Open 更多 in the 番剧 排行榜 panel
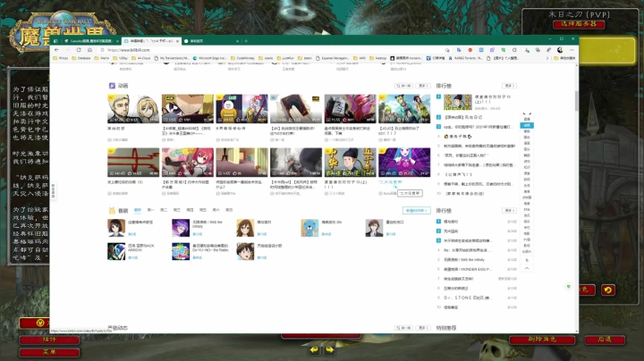Image resolution: width=644 pixels, height=361 pixels. 509,211
